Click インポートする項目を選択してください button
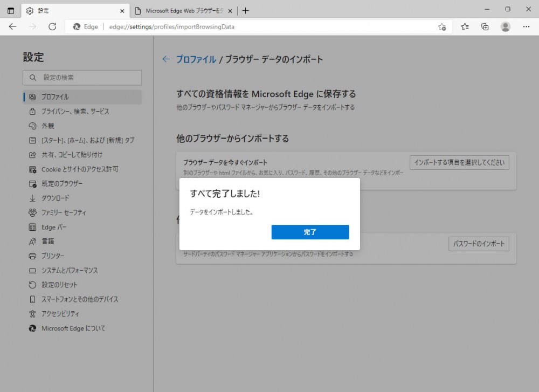This screenshot has height=392, width=539. (x=459, y=162)
